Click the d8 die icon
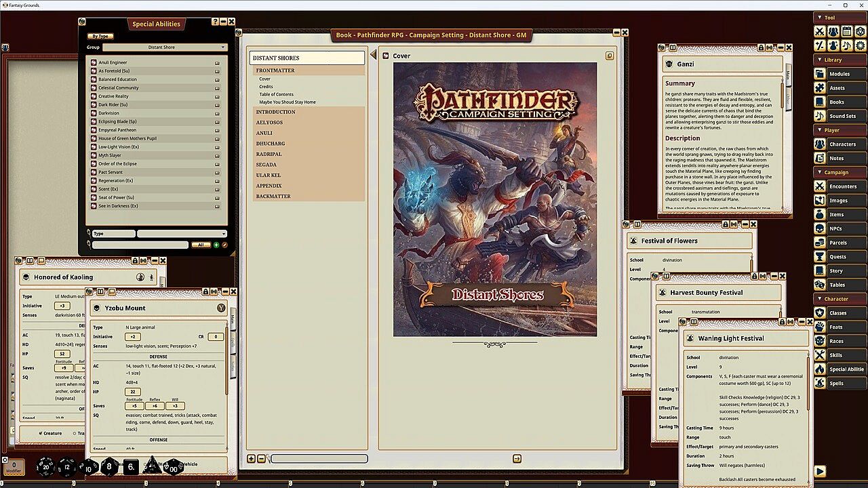This screenshot has width=868, height=488. pyautogui.click(x=109, y=466)
